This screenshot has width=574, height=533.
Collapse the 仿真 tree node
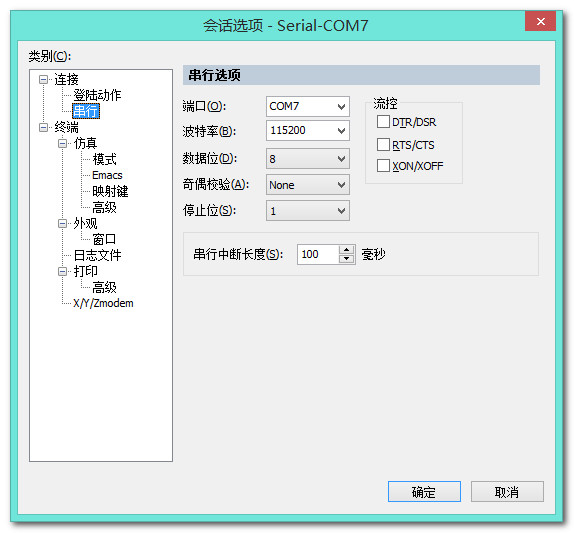(62, 144)
